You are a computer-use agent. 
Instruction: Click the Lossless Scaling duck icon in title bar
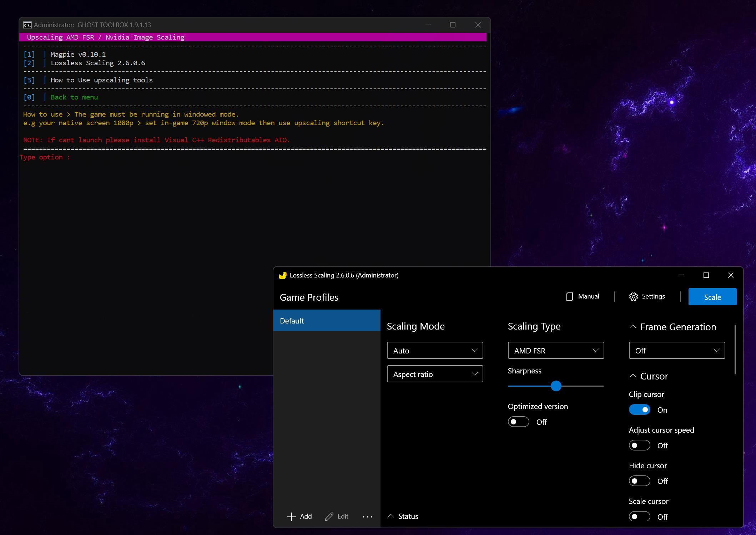point(283,275)
